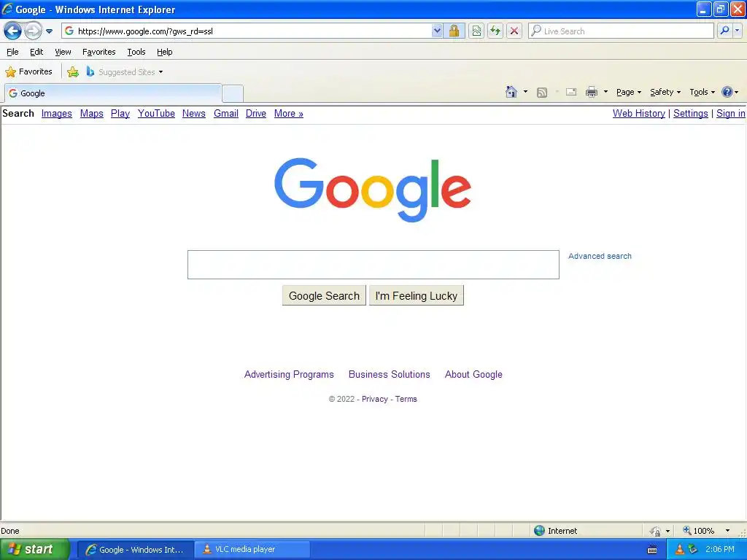
Task: Click the Google Search button
Action: (x=324, y=296)
